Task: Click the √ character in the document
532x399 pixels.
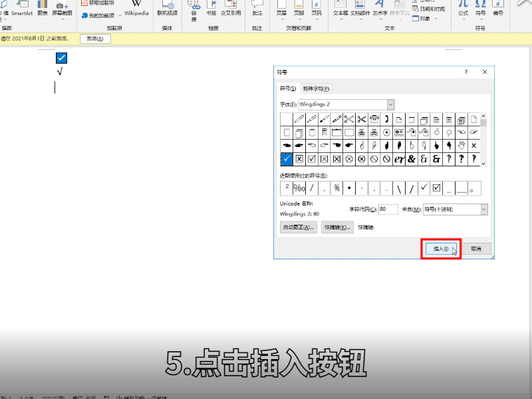Action: (x=60, y=72)
